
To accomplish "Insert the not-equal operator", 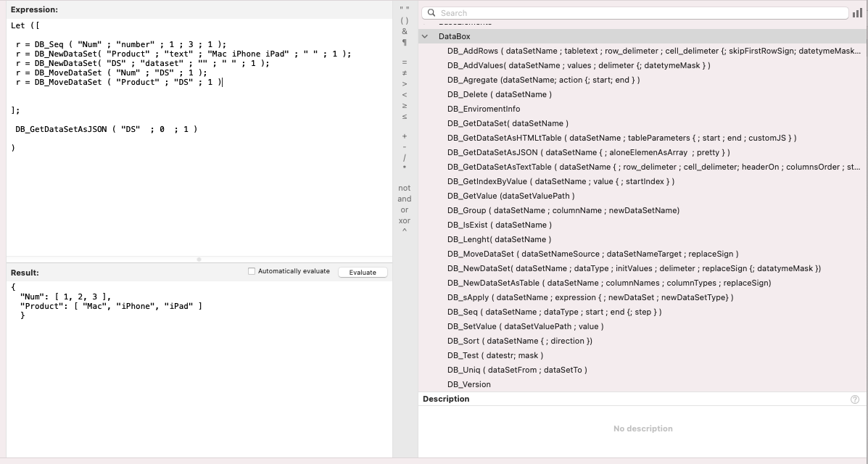I will pyautogui.click(x=405, y=73).
